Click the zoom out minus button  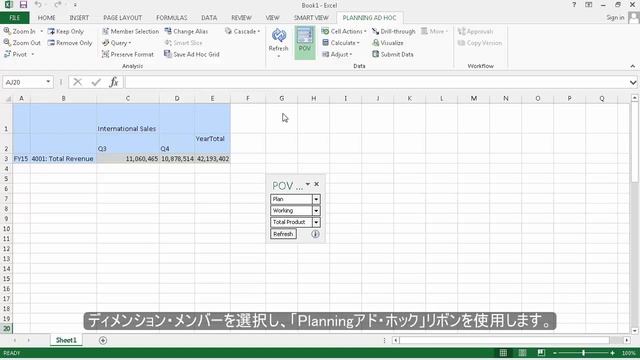(x=555, y=353)
